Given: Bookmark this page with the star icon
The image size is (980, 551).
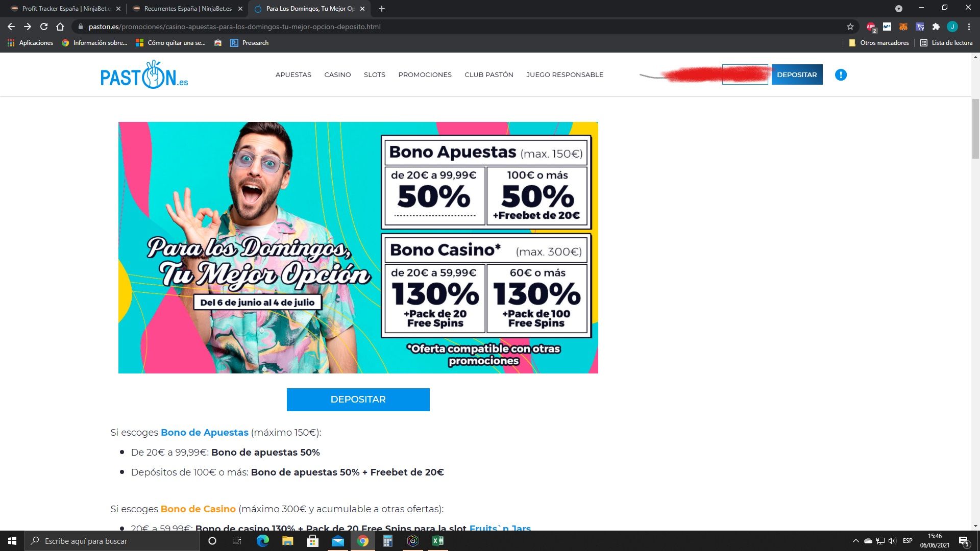Looking at the screenshot, I should click(850, 27).
